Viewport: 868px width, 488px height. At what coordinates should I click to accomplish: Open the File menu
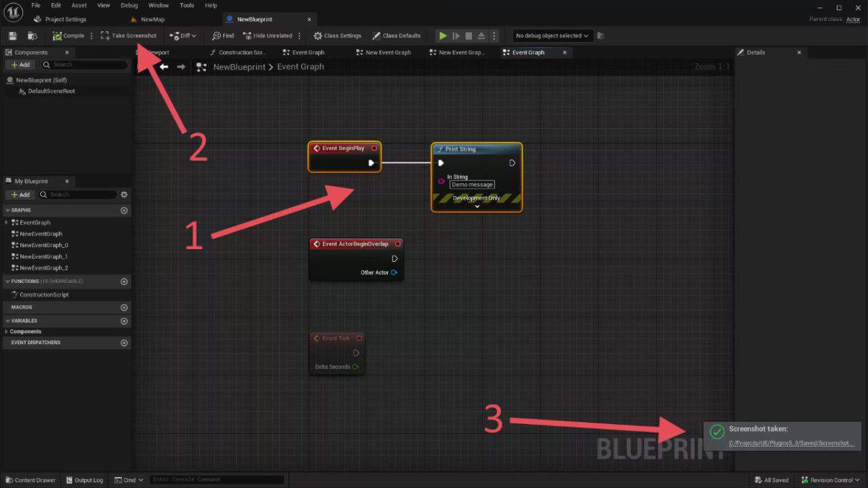36,5
